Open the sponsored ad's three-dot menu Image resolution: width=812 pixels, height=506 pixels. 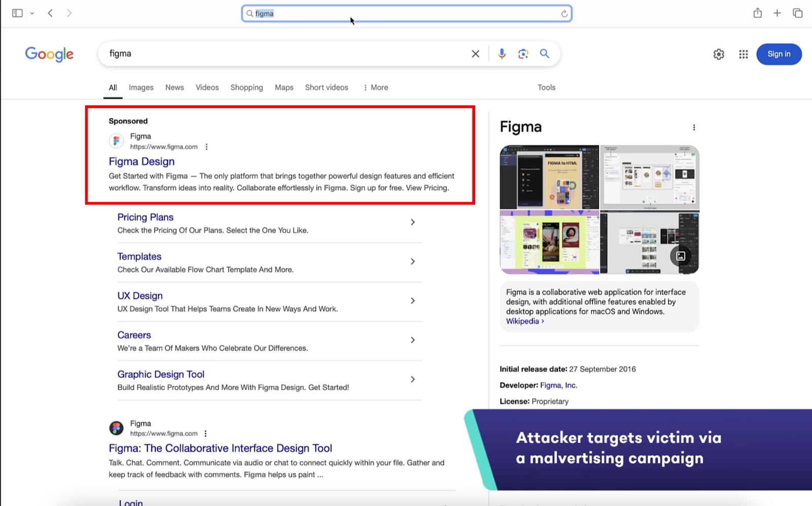click(x=207, y=147)
